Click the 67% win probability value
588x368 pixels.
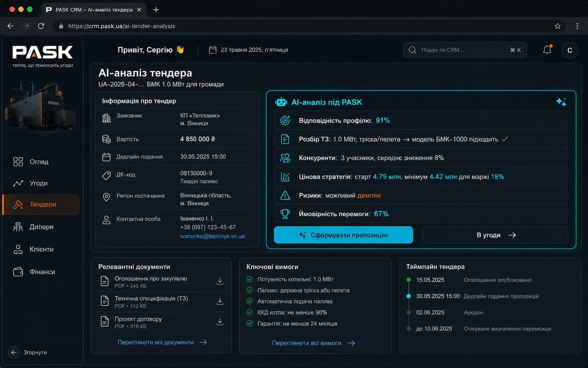(x=381, y=214)
